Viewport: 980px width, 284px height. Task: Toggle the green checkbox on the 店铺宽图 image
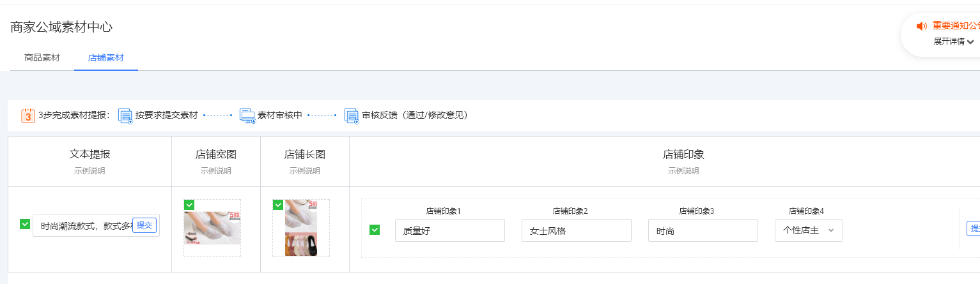(189, 205)
